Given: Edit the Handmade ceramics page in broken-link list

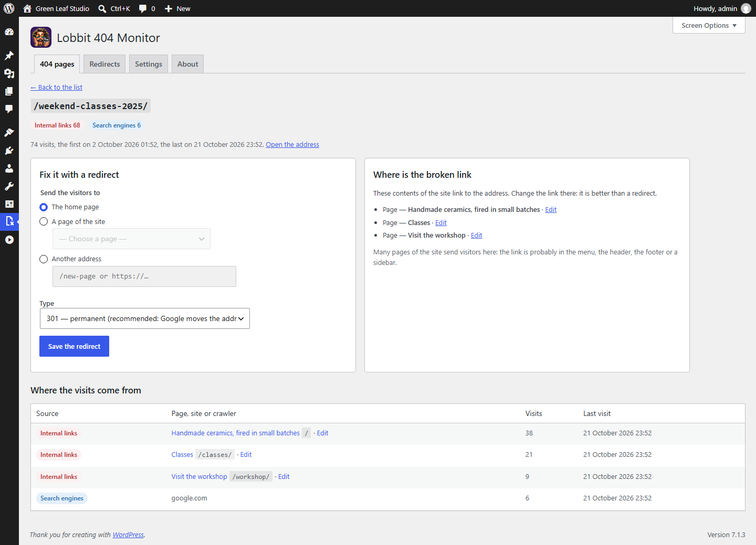Looking at the screenshot, I should pyautogui.click(x=551, y=210).
